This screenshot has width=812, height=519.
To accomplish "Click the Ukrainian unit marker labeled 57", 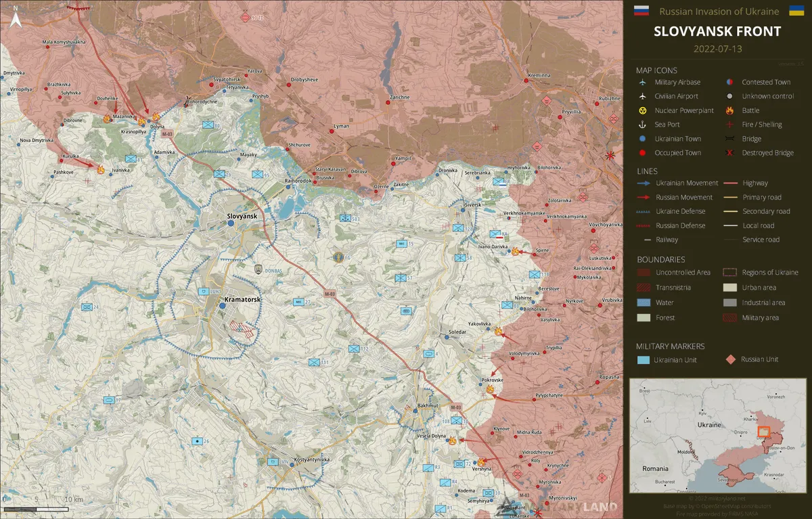I will pos(400,277).
